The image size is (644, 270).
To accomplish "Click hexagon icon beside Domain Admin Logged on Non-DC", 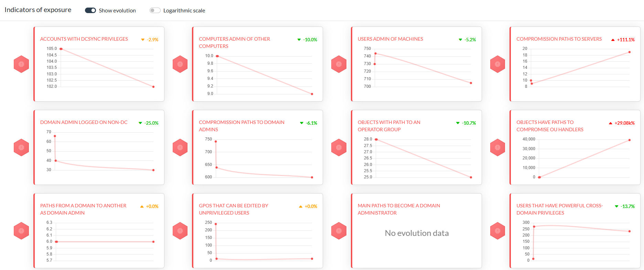I will (21, 147).
